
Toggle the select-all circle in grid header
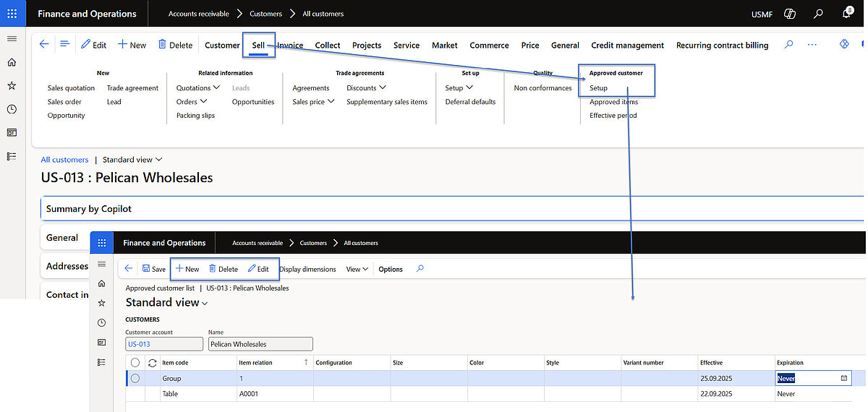[x=135, y=363]
